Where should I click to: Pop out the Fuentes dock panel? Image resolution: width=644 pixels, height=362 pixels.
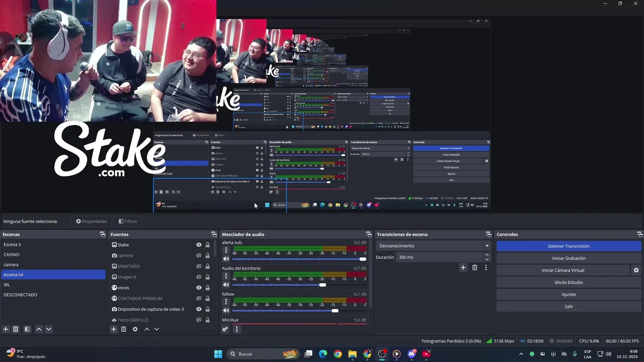coord(214,234)
